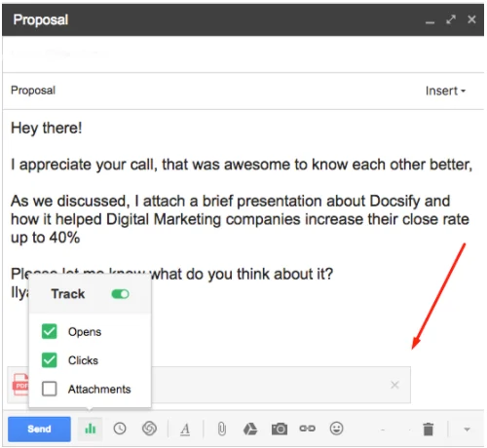
Task: Toggle the Track switch off
Action: [120, 294]
